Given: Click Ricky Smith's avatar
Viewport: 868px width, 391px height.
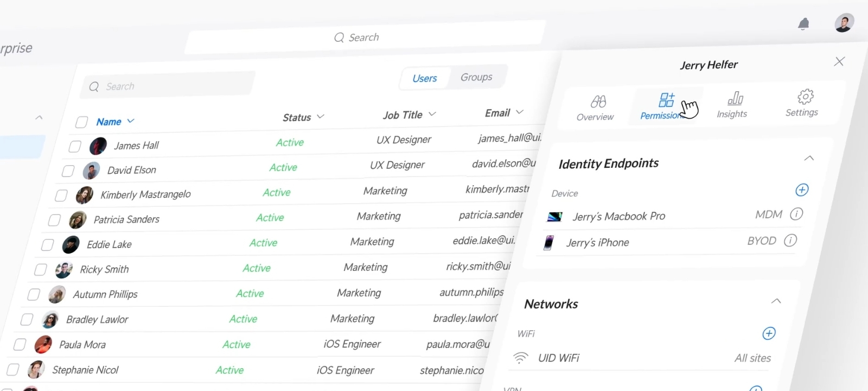Looking at the screenshot, I should 63,270.
